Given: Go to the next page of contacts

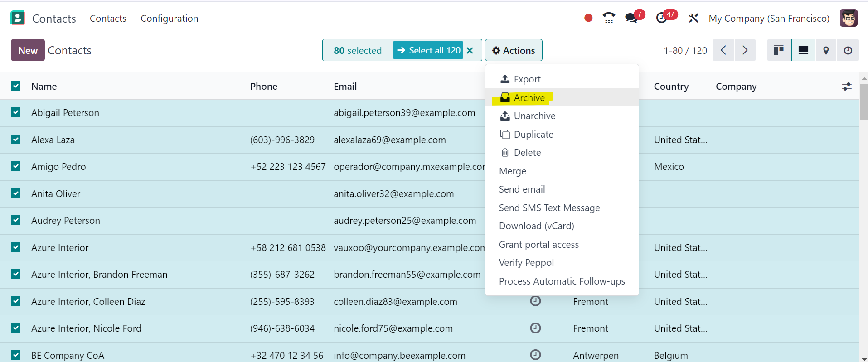Looking at the screenshot, I should click(x=745, y=50).
